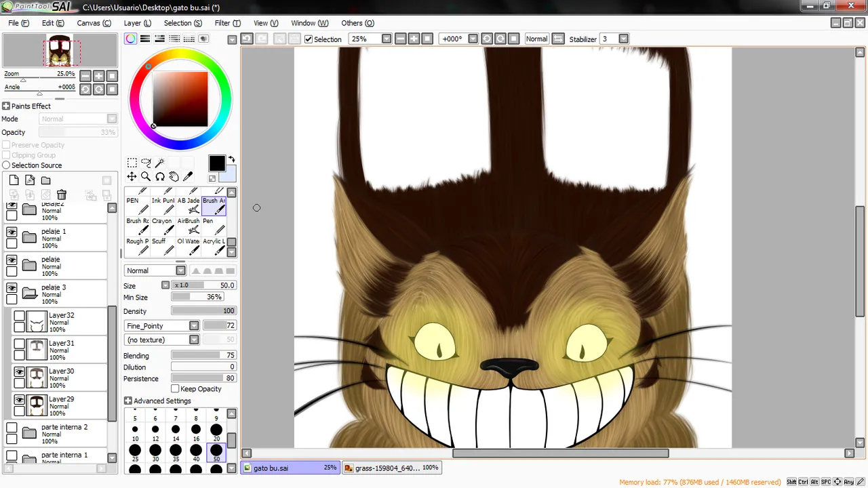Select the rectangular Selection tool
The height and width of the screenshot is (488, 868).
click(x=132, y=163)
